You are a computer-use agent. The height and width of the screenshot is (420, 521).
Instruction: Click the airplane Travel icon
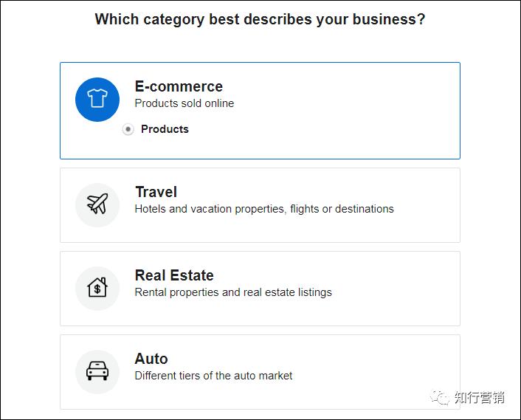[97, 204]
